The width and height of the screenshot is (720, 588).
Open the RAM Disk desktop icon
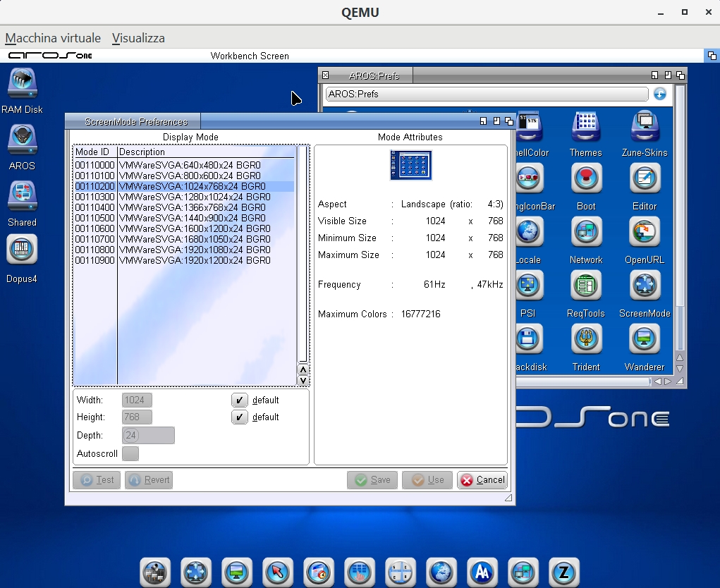(x=22, y=84)
